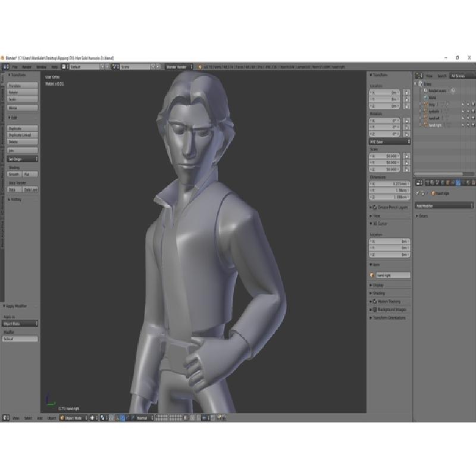Open the Window menu
This screenshot has width=476, height=476.
41,67
